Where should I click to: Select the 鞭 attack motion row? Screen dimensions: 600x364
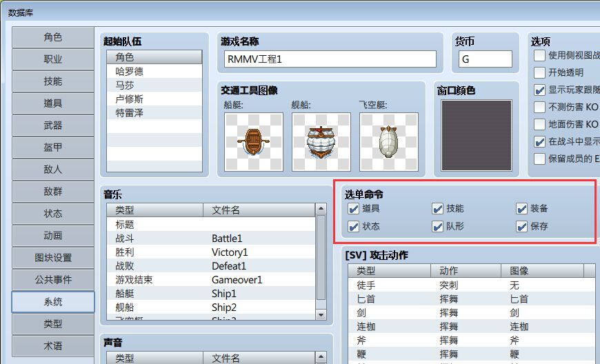coord(472,354)
